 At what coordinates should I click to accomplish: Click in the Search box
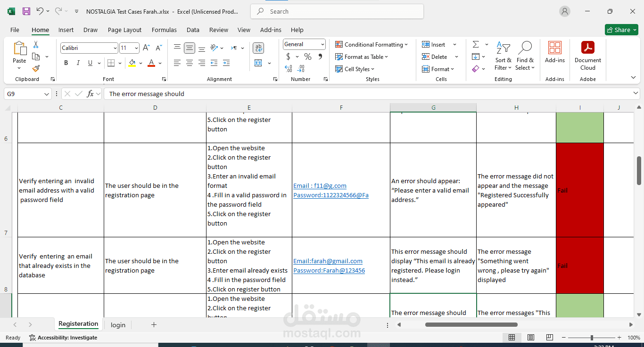[337, 11]
